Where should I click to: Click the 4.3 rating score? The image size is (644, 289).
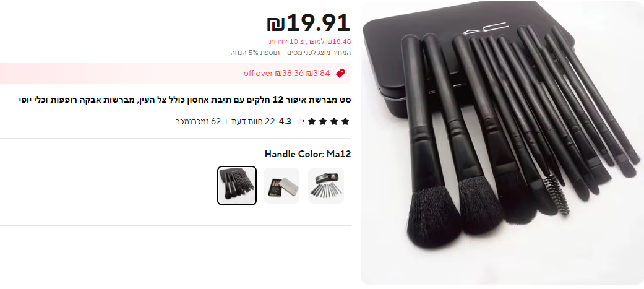click(285, 121)
